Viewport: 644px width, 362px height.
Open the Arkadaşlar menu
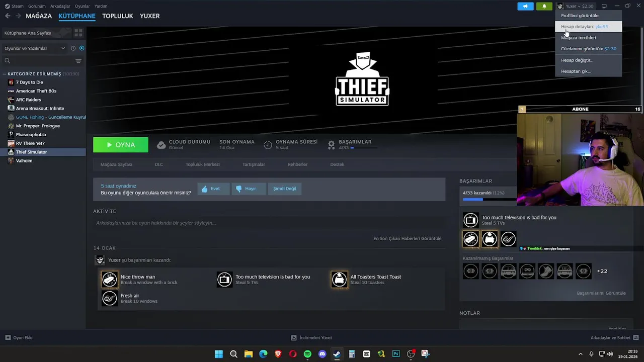(60, 6)
